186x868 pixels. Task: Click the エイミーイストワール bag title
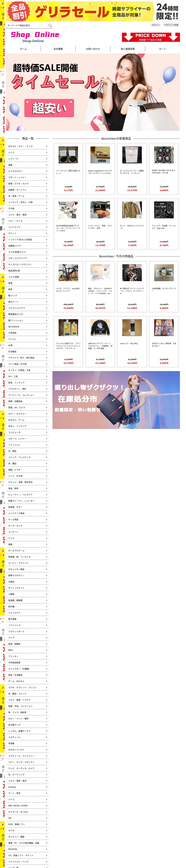(132, 291)
